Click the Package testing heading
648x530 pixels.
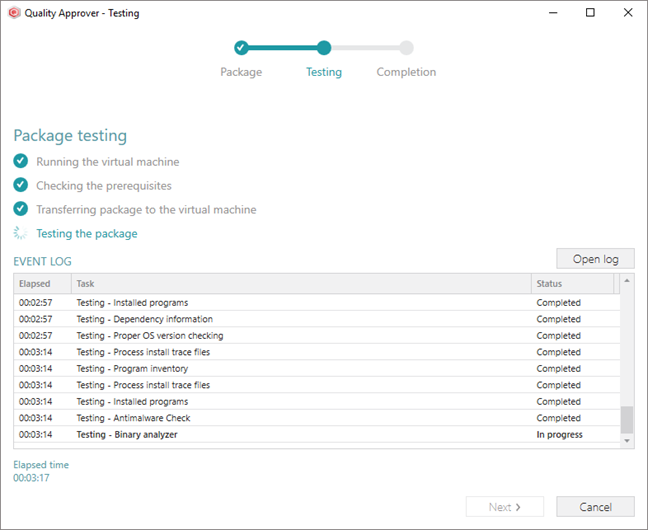[x=70, y=136]
